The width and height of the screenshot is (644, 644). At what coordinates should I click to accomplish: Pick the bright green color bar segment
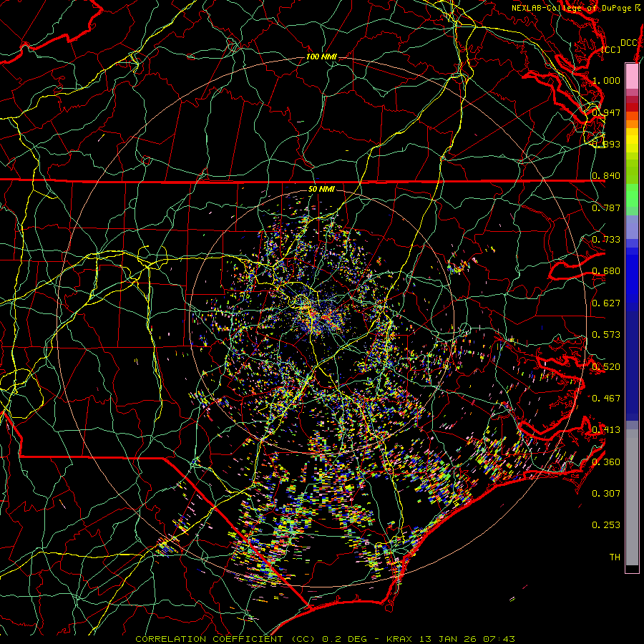coord(632,195)
